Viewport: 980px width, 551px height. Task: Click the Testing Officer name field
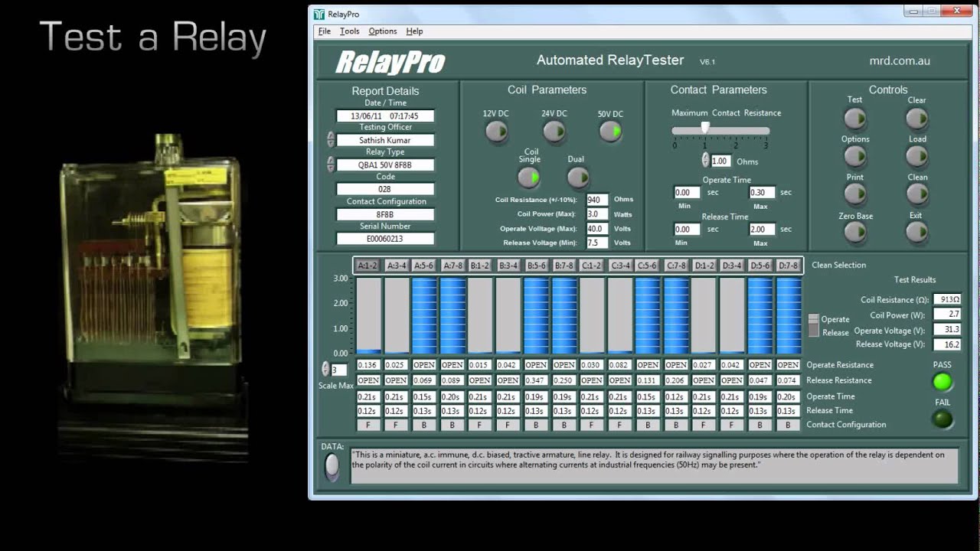[x=385, y=140]
